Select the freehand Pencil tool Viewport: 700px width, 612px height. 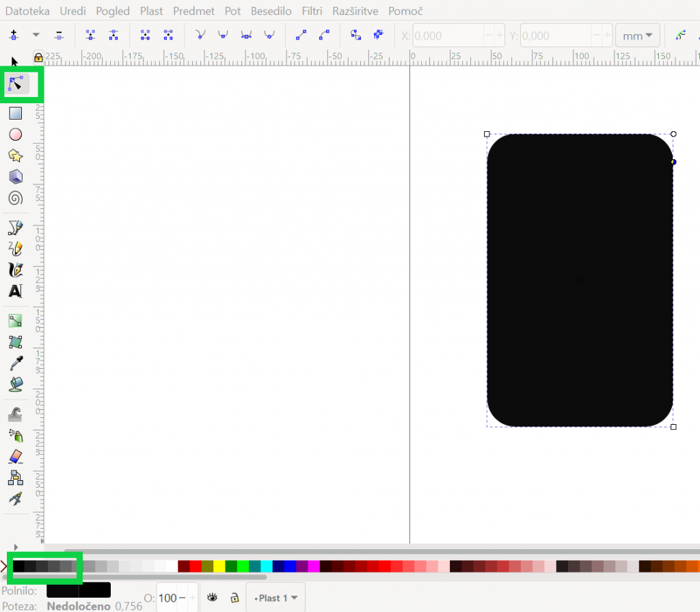pyautogui.click(x=16, y=249)
